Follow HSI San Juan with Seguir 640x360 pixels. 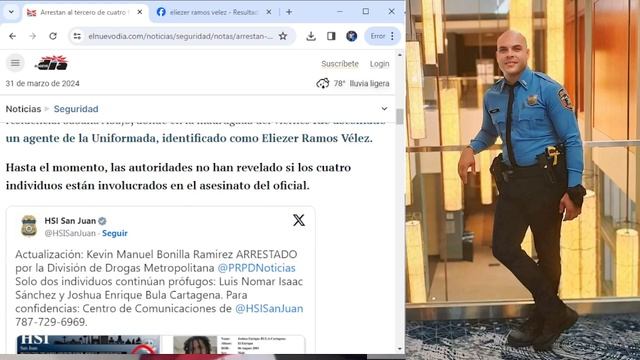(115, 233)
